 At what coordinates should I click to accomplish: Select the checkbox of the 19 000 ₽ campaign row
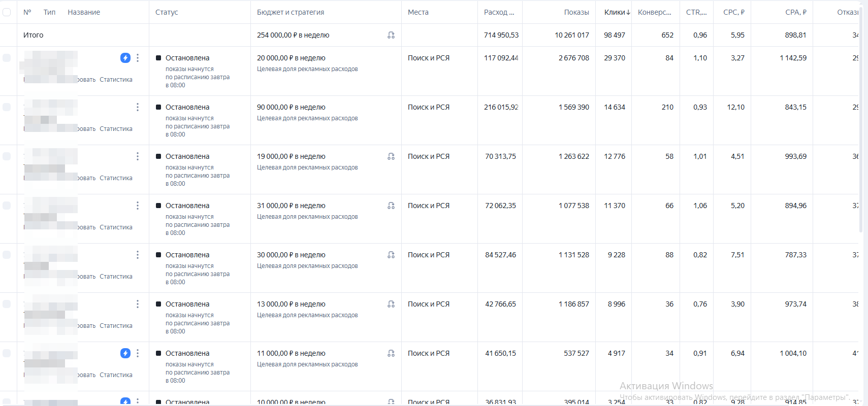[x=7, y=156]
